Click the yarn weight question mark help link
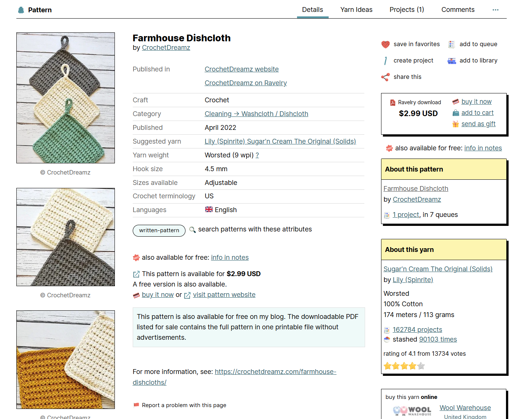 point(257,155)
